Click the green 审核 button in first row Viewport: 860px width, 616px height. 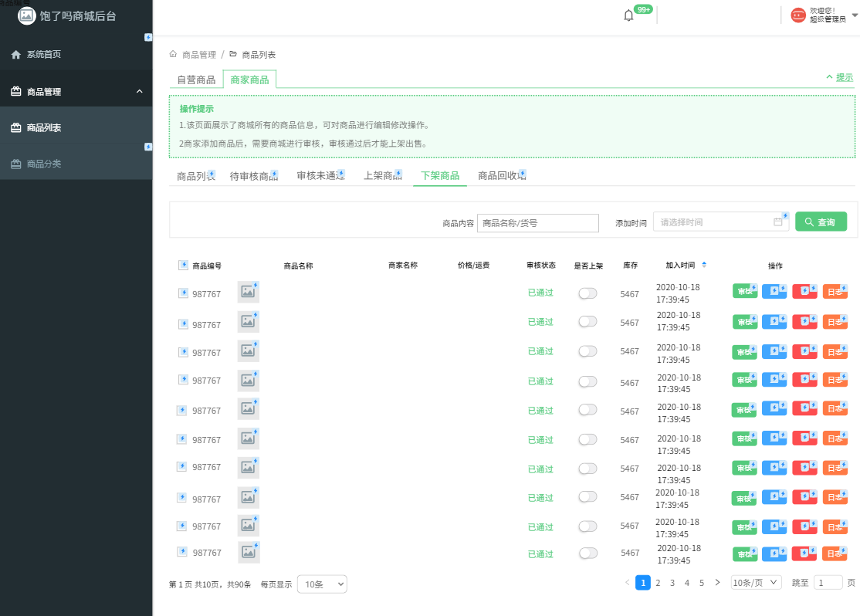click(745, 291)
